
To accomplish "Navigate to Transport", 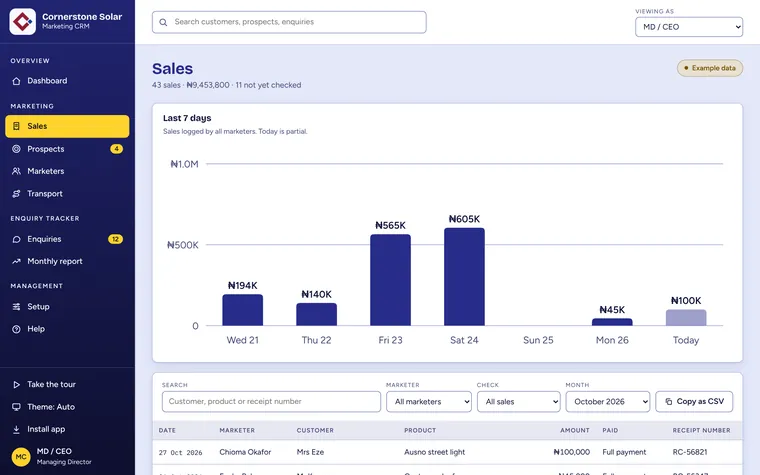I will point(67,193).
